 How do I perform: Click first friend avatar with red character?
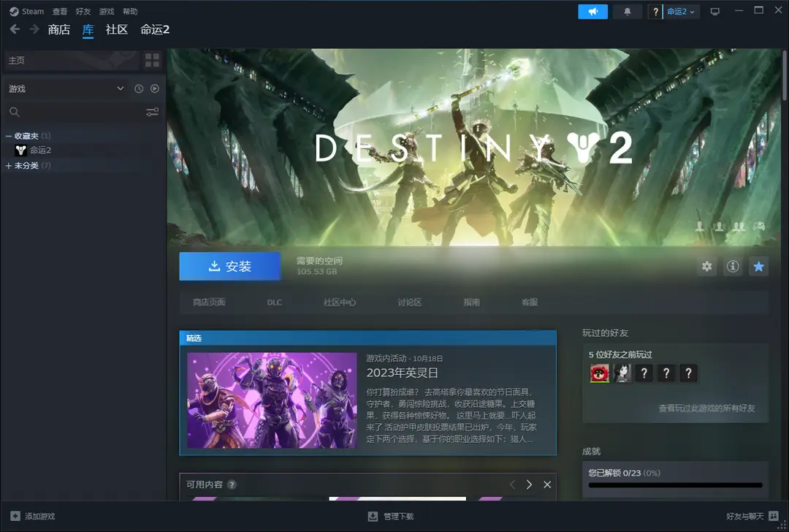coord(599,373)
